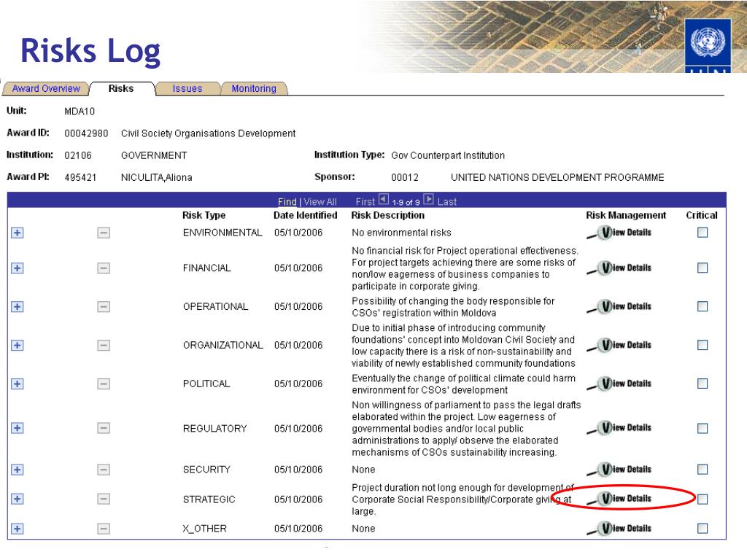View Details for X_OTHER risk
This screenshot has height=560, width=747.
[619, 529]
